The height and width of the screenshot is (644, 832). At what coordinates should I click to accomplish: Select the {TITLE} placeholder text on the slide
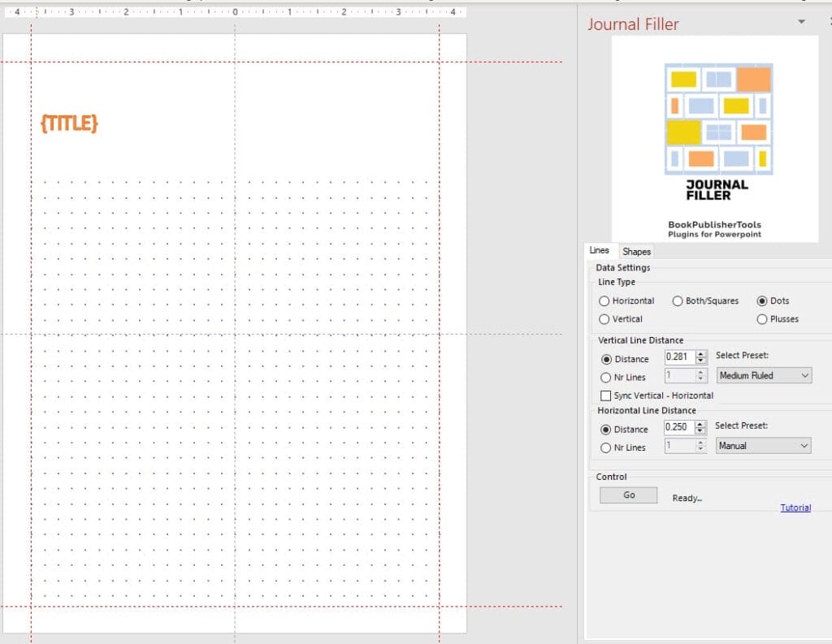click(69, 123)
